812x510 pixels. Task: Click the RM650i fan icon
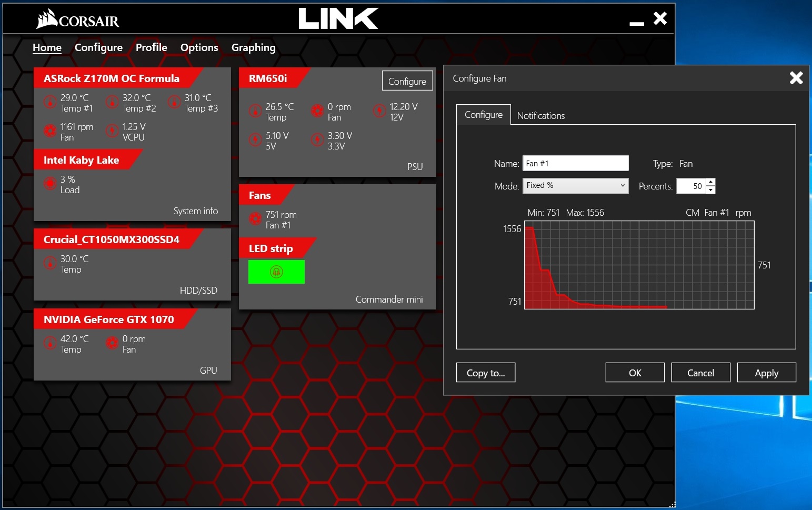317,111
